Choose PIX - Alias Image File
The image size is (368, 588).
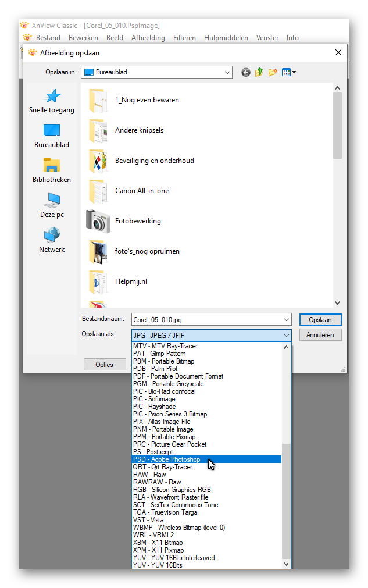(x=207, y=422)
